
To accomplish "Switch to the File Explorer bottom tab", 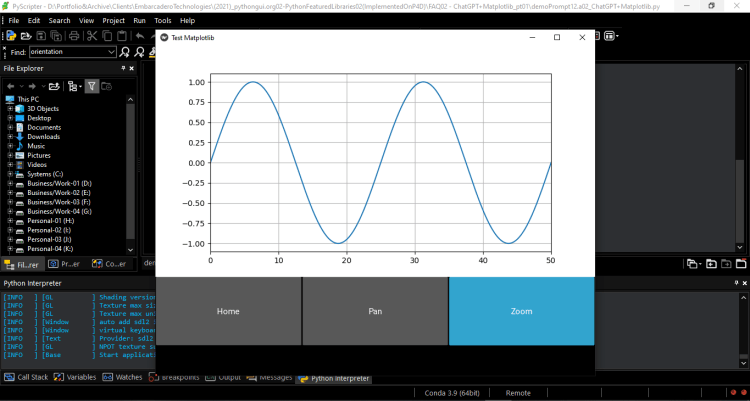I will pyautogui.click(x=22, y=264).
